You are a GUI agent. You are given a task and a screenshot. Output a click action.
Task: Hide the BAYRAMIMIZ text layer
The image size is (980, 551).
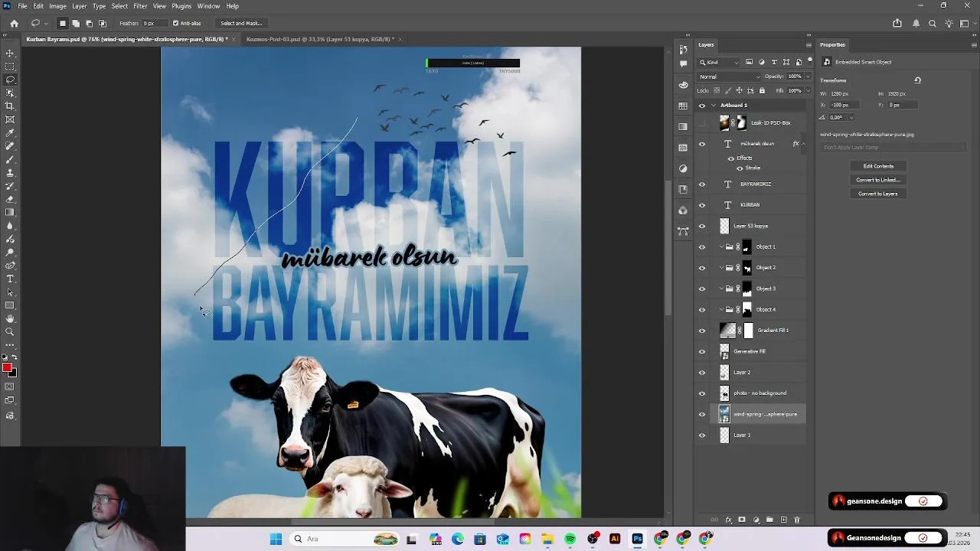(x=702, y=184)
